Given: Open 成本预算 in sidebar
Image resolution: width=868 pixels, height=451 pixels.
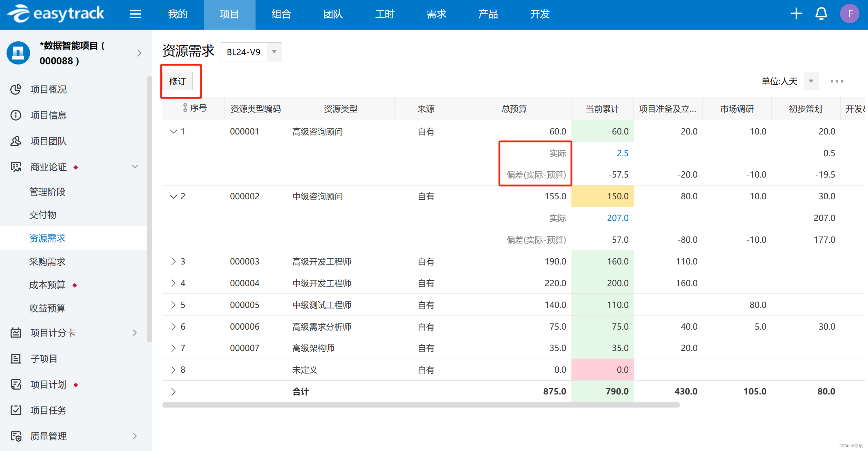Looking at the screenshot, I should (x=47, y=285).
